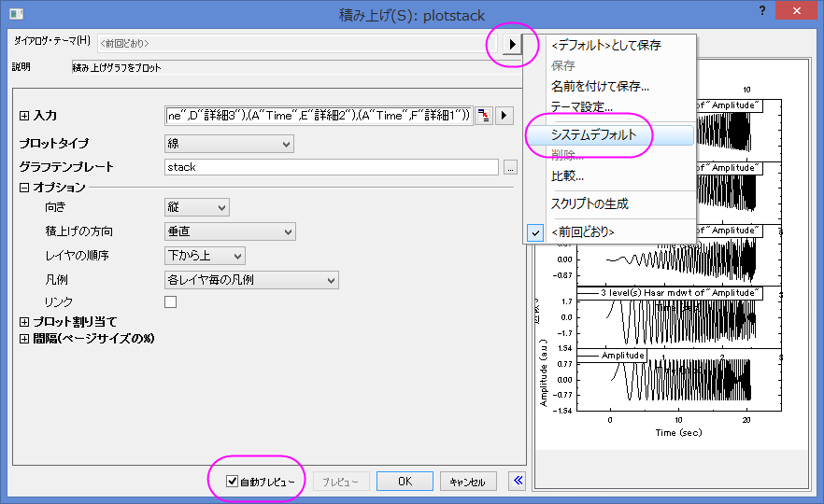824x504 pixels.
Task: Collapse the オプション section
Action: (24, 188)
